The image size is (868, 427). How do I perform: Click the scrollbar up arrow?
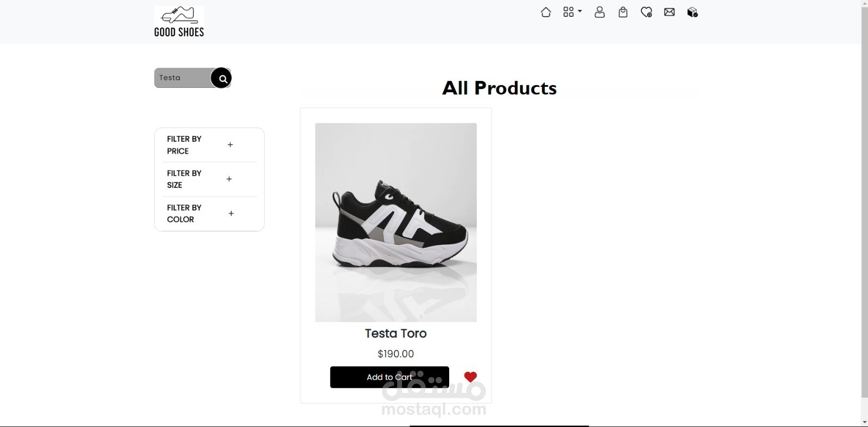coord(864,3)
